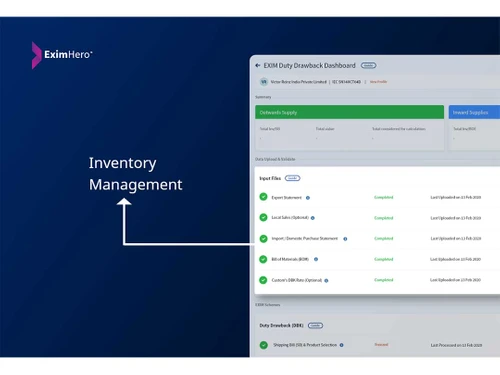Click the pill button beside Input Files

point(292,178)
